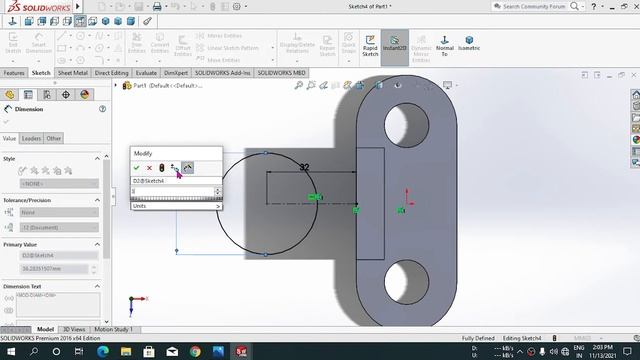Open the SOLIDWORKS Add-Ins tab
Viewport: 640px width, 360px height.
tap(222, 73)
